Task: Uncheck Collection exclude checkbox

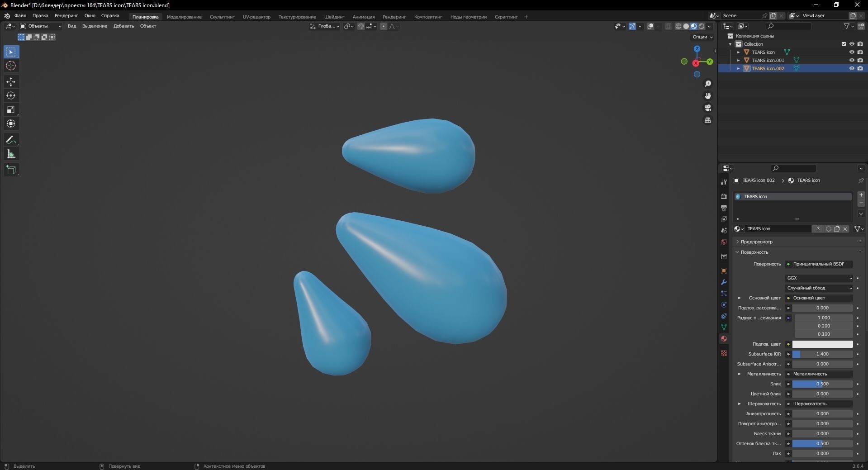Action: (x=844, y=44)
